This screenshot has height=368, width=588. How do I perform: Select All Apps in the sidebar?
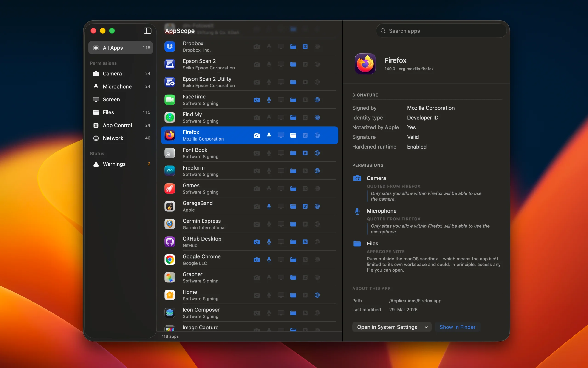(x=121, y=48)
